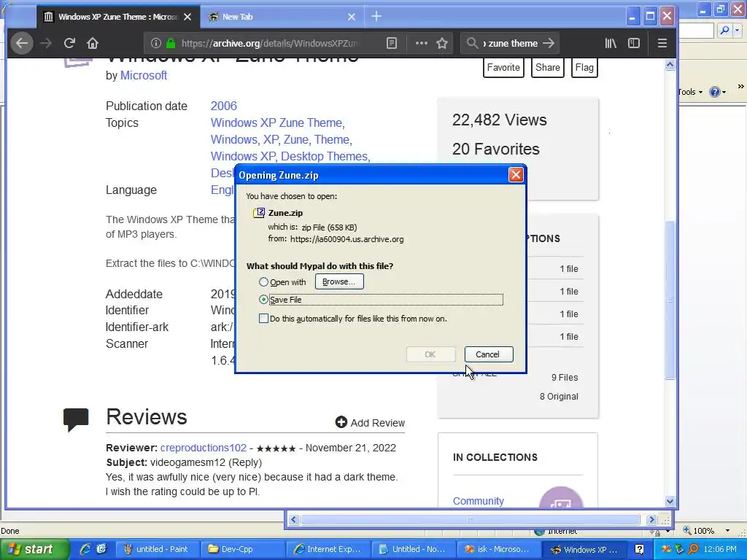Open the Microsoft author link

144,75
